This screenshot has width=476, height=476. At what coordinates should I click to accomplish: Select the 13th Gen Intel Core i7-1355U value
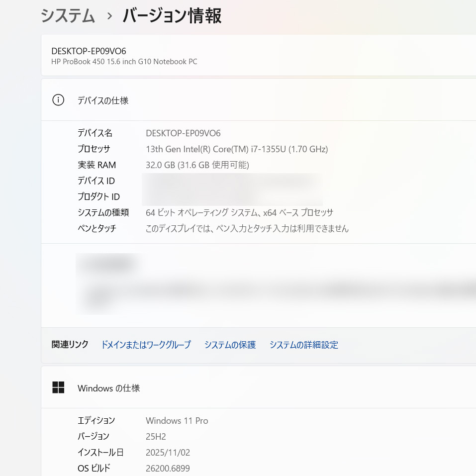pos(237,149)
